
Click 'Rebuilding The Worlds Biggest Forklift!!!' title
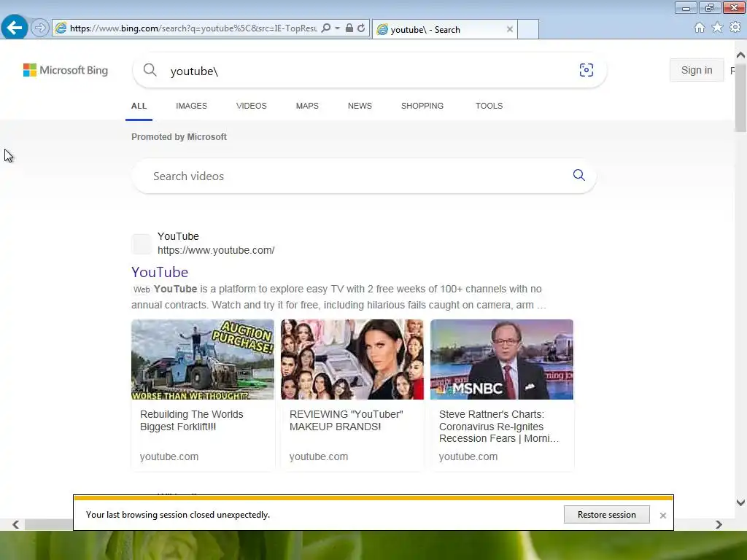192,421
